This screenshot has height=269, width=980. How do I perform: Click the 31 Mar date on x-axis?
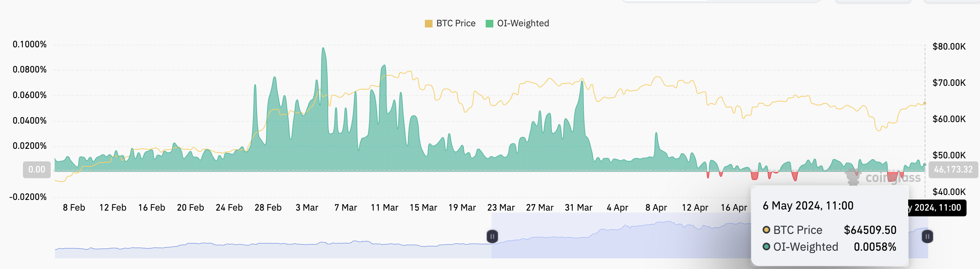(578, 208)
